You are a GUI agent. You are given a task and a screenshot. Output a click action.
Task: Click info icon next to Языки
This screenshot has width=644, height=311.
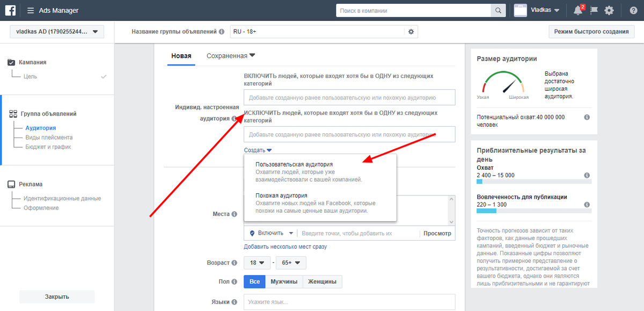point(234,302)
